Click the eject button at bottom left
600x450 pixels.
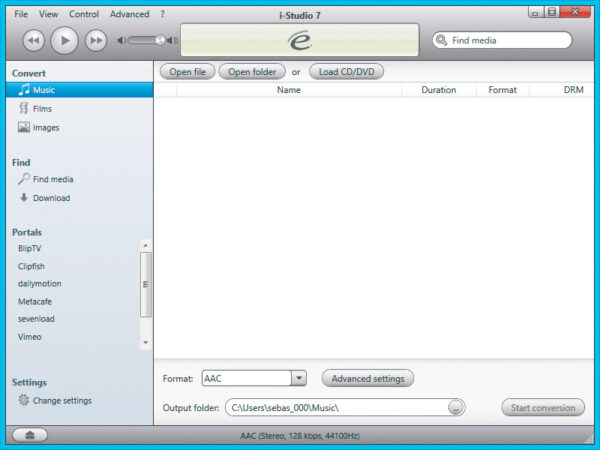(28, 435)
